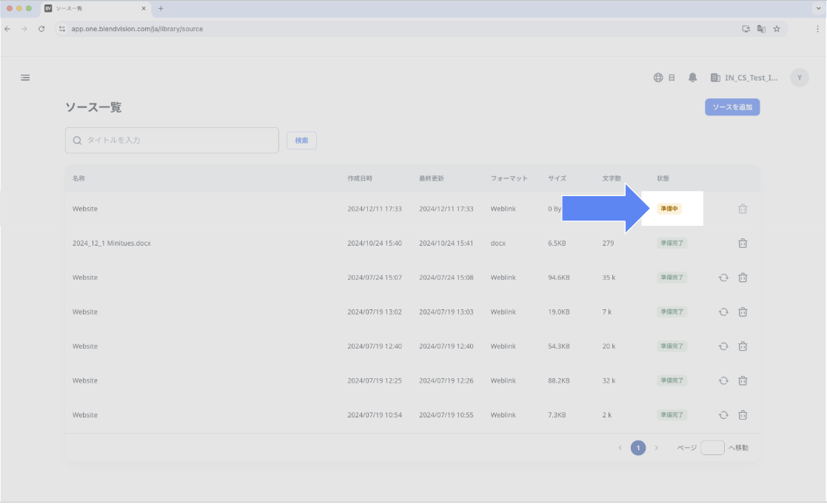The image size is (827, 504).
Task: Go to the previous page arrow
Action: pos(620,448)
